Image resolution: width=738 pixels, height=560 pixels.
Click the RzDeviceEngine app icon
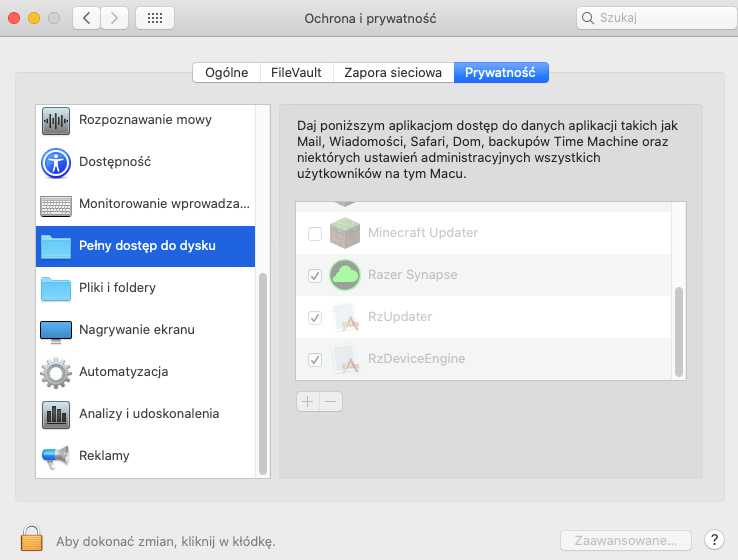(x=345, y=359)
